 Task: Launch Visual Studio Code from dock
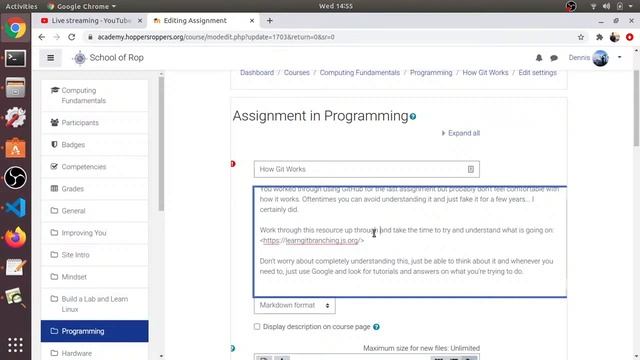[16, 207]
